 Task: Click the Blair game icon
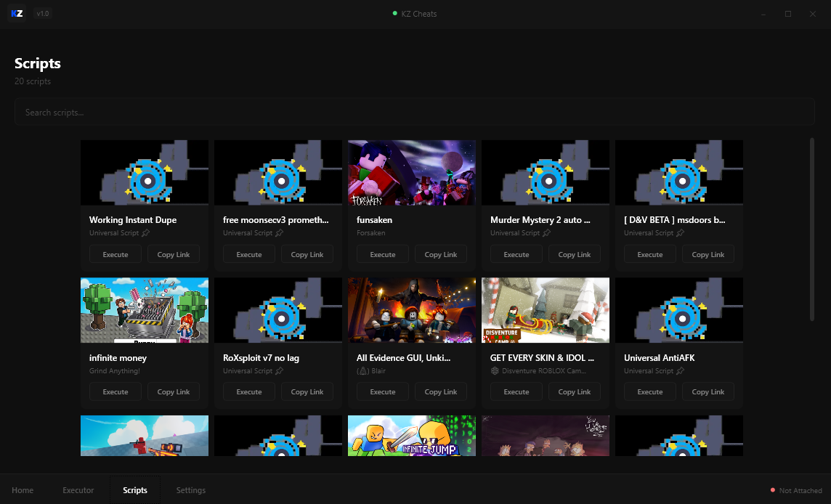362,371
